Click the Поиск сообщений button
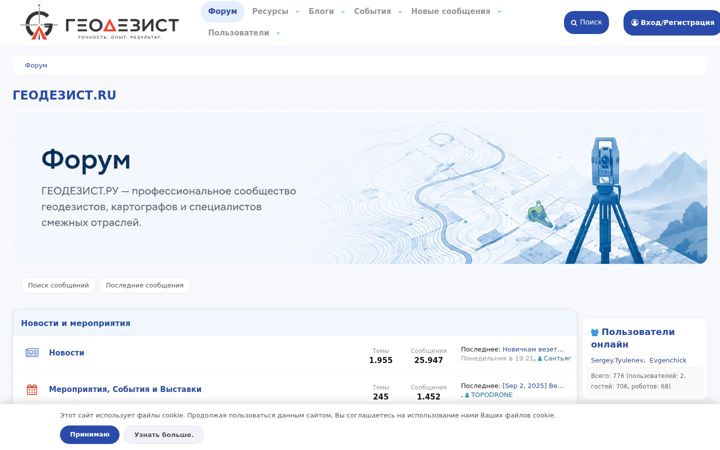Viewport: 720px width, 450px height. tap(58, 285)
